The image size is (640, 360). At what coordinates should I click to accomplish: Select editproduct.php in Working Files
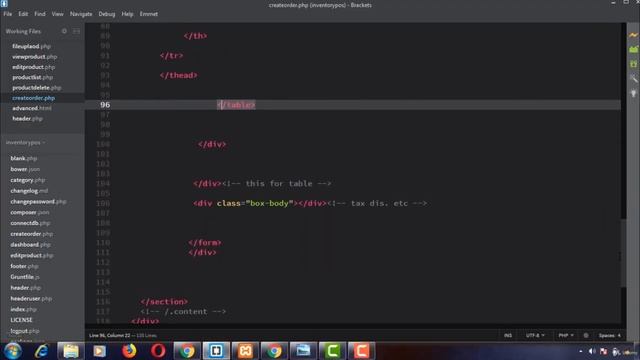[x=33, y=67]
